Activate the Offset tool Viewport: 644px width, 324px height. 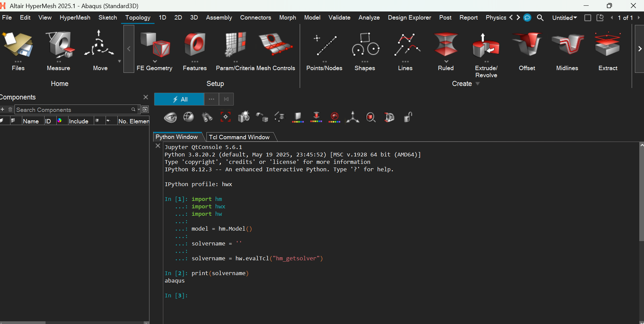pos(527,45)
